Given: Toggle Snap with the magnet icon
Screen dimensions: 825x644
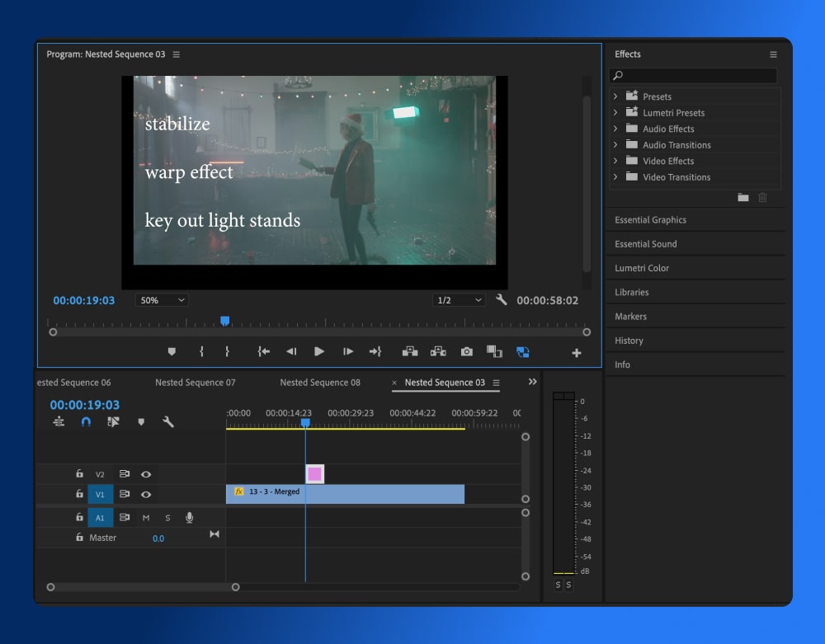Looking at the screenshot, I should 86,421.
